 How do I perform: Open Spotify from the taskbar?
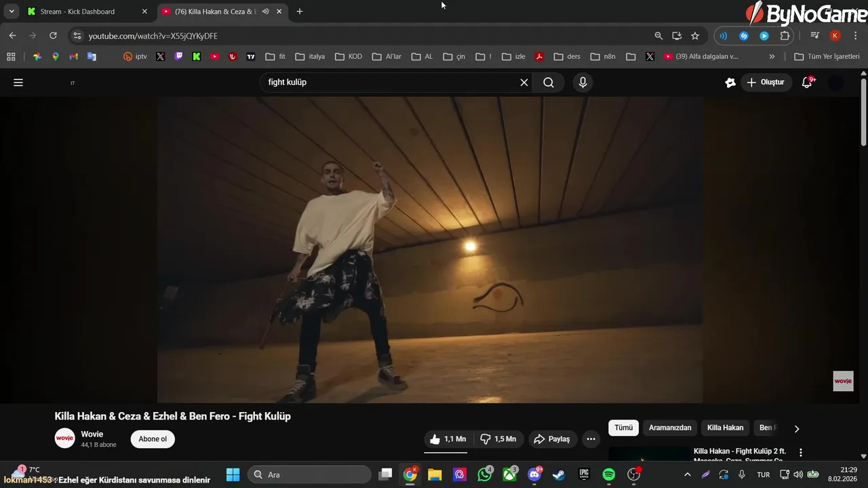(609, 474)
